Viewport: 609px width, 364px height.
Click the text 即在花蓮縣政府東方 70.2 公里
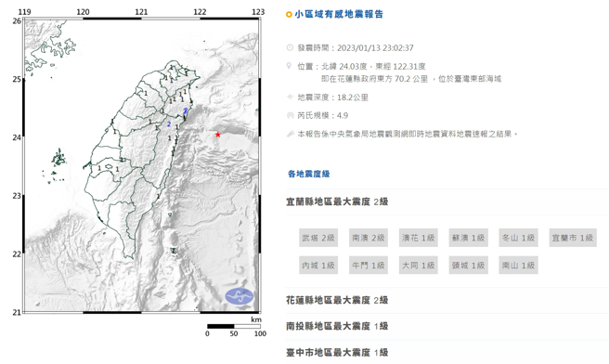[374, 79]
